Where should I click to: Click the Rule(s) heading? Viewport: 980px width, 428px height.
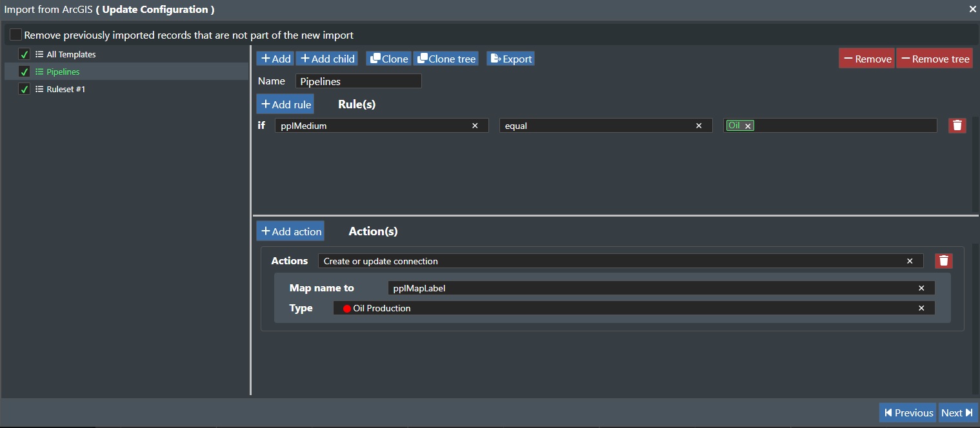[x=357, y=104]
